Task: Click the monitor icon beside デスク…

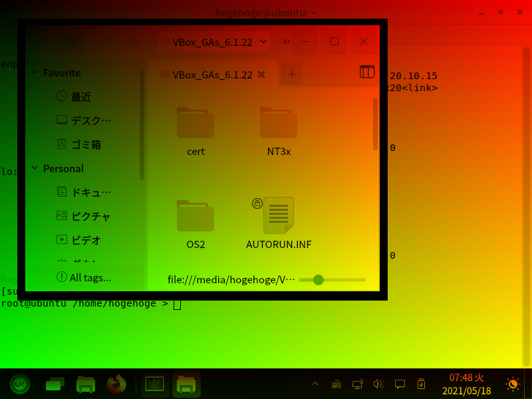Action: (x=61, y=120)
